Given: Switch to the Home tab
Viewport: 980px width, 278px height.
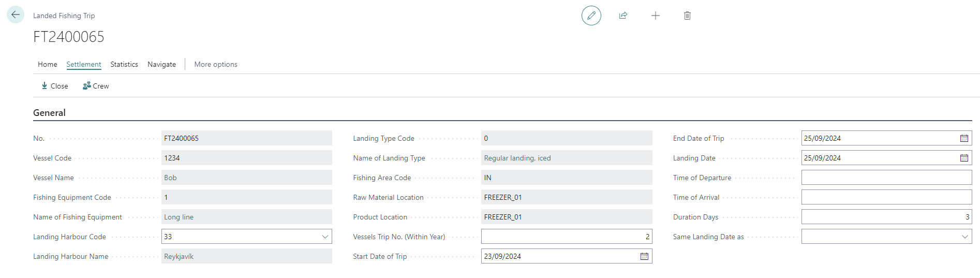Looking at the screenshot, I should click(x=47, y=64).
